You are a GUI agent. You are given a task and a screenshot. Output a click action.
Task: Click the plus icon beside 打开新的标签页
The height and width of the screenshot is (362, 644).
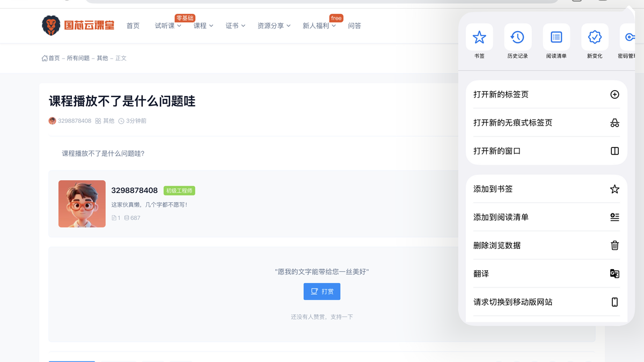pyautogui.click(x=614, y=93)
